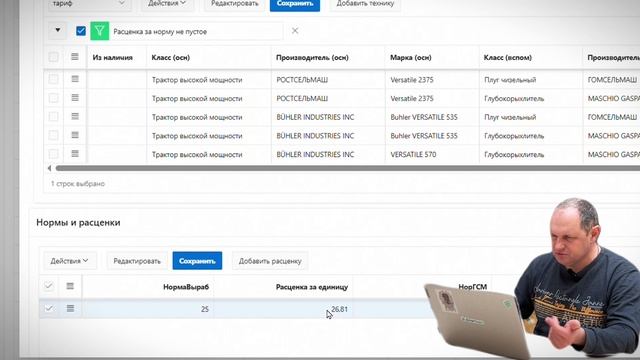The image size is (640, 360).
Task: Open row menu for Versatile 2375 Глубокорыхлитель
Action: (x=75, y=98)
